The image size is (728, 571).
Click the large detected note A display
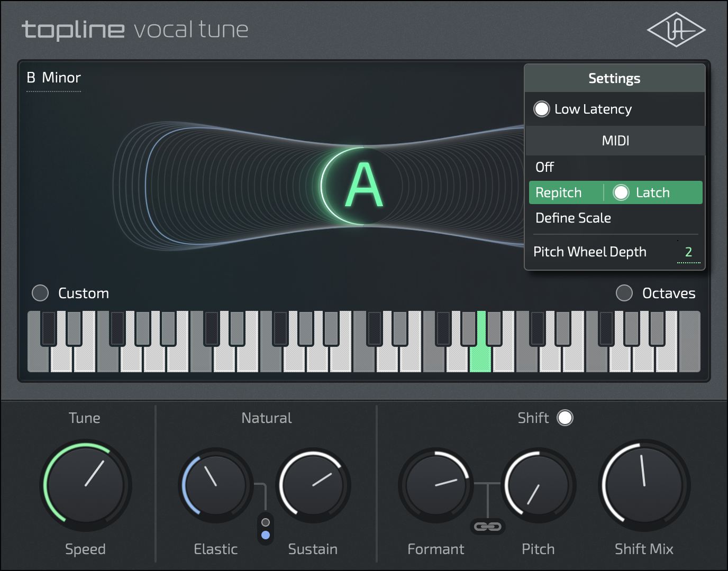coord(363,186)
